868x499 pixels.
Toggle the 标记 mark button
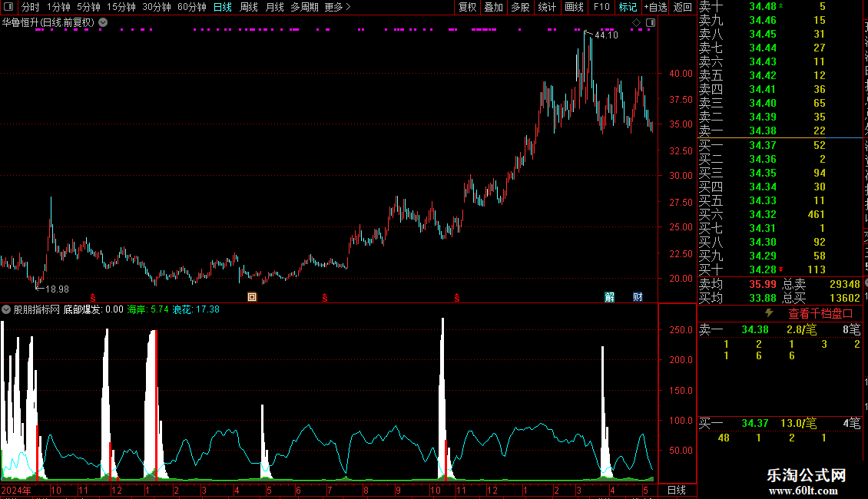628,7
